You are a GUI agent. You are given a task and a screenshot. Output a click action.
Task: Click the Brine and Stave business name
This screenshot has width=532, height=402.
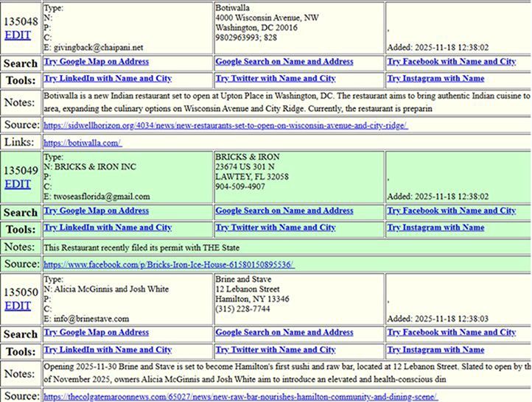(243, 279)
